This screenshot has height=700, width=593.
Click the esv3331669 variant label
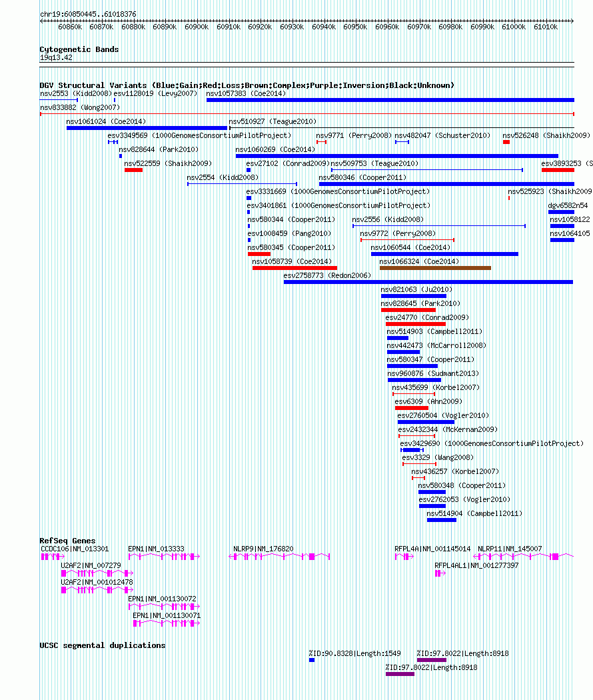(338, 191)
